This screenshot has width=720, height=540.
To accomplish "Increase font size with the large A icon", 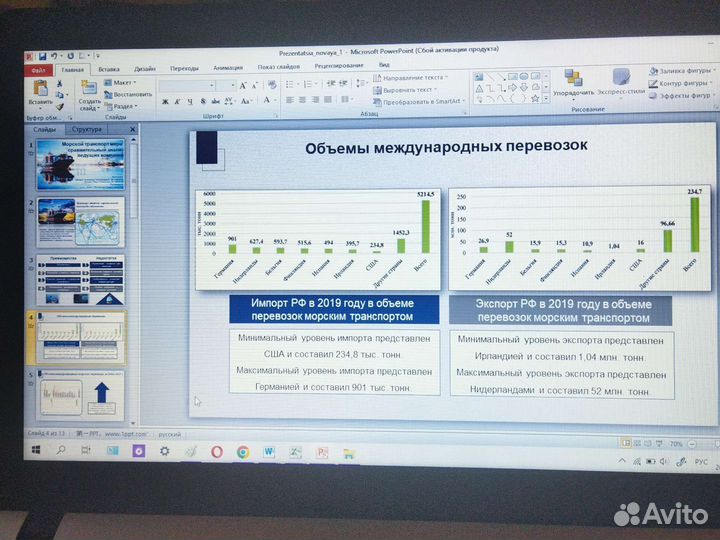I will click(243, 85).
